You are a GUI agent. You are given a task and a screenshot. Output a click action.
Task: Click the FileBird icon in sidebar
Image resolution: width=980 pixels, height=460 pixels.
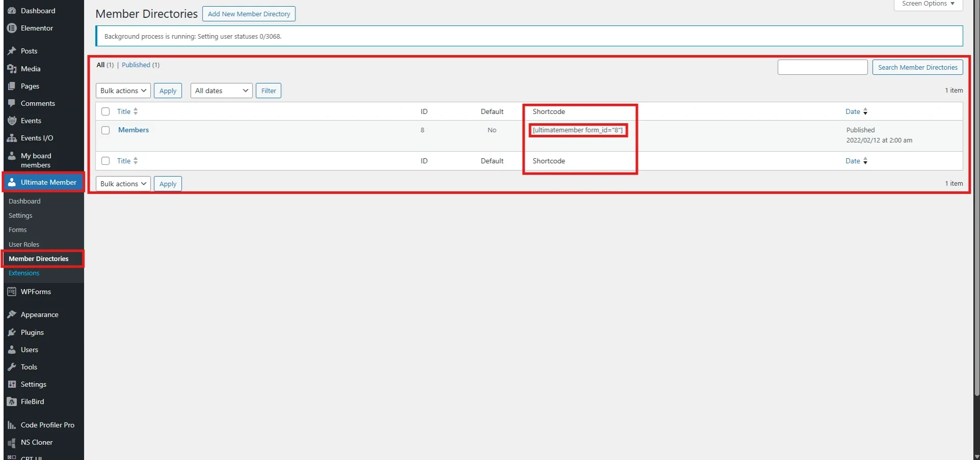click(12, 401)
